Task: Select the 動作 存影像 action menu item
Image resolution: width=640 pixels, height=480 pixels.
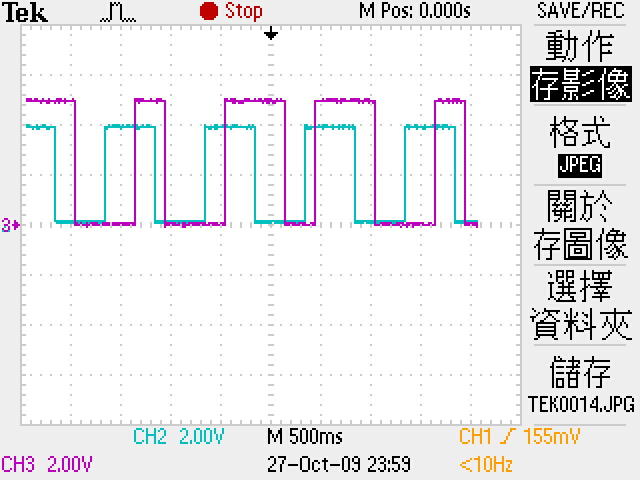Action: pyautogui.click(x=580, y=66)
